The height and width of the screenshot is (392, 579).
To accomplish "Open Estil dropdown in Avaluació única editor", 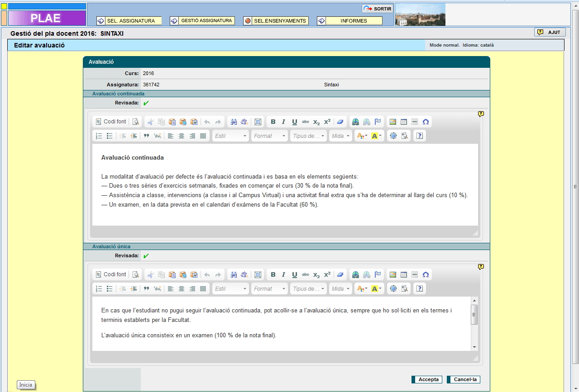I will click(231, 288).
